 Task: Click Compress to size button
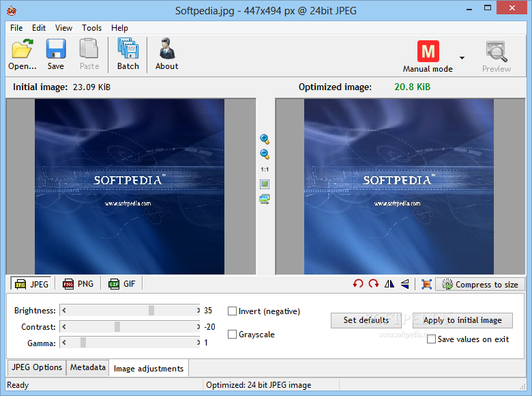point(480,284)
